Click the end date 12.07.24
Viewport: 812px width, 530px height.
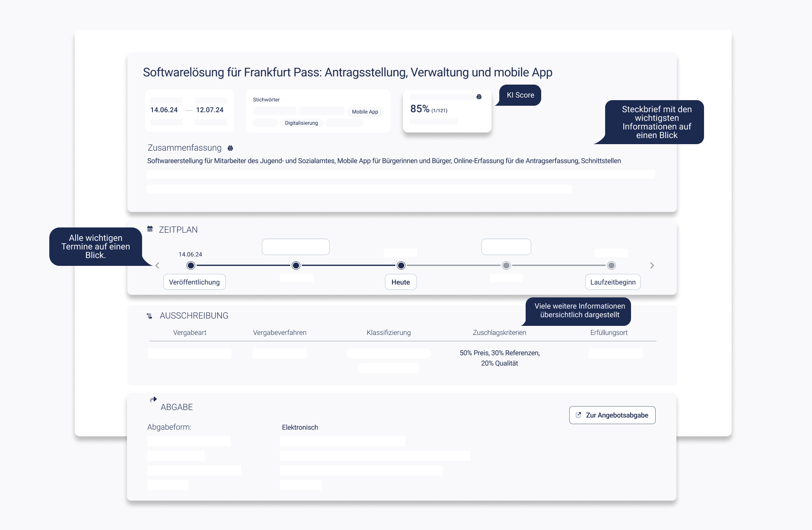tap(210, 110)
